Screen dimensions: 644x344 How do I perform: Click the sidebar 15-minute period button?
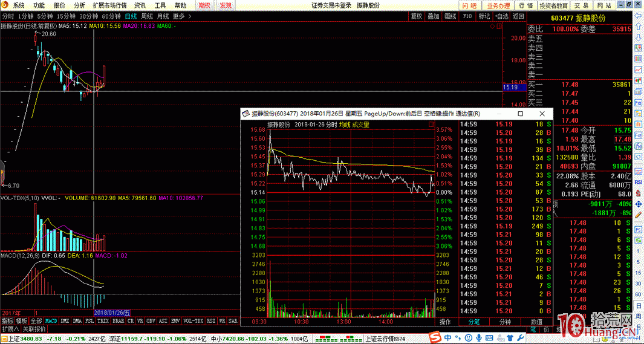(x=638, y=272)
